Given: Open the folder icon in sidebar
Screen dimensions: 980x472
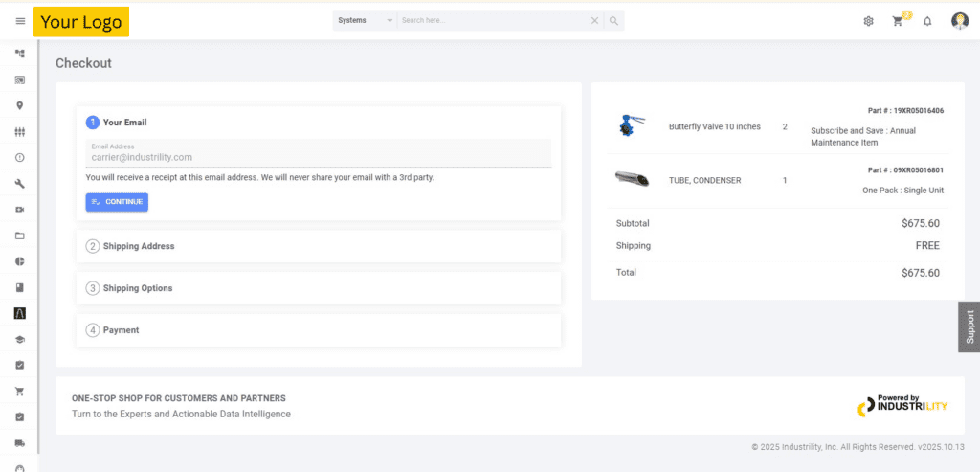Looking at the screenshot, I should tap(20, 236).
